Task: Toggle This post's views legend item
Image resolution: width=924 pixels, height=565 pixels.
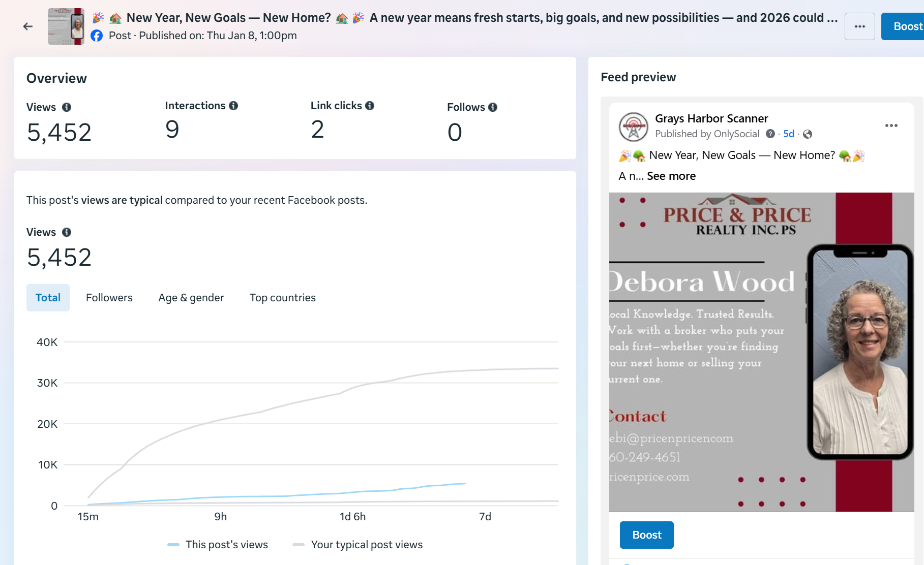Action: tap(218, 545)
